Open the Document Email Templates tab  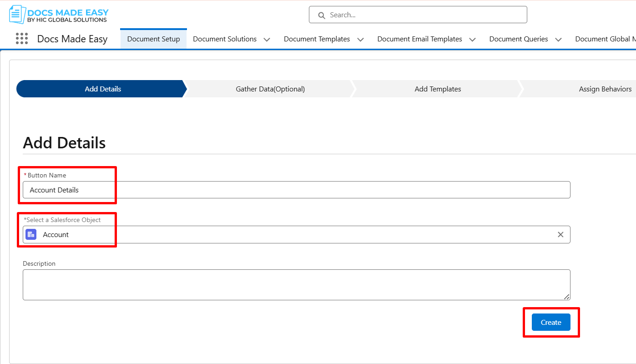pos(419,39)
